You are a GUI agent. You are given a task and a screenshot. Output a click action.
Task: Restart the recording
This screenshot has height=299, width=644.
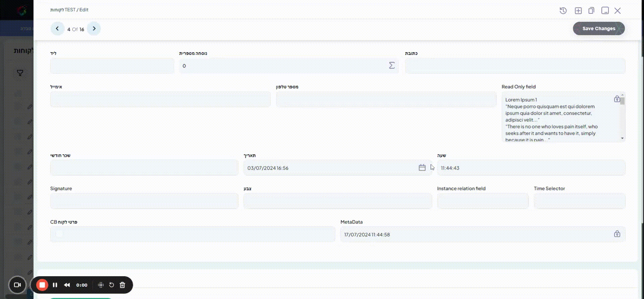112,285
